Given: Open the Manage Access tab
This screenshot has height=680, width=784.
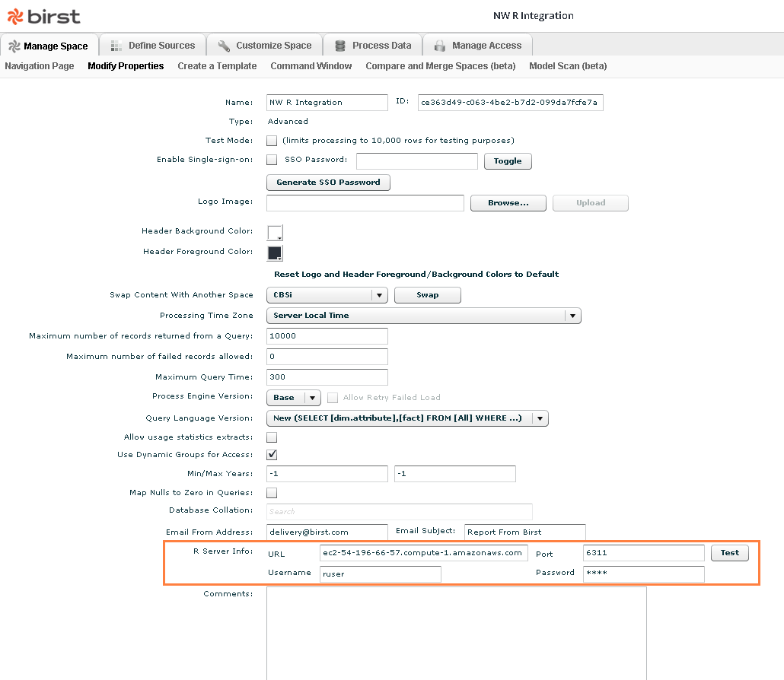Looking at the screenshot, I should coord(477,46).
